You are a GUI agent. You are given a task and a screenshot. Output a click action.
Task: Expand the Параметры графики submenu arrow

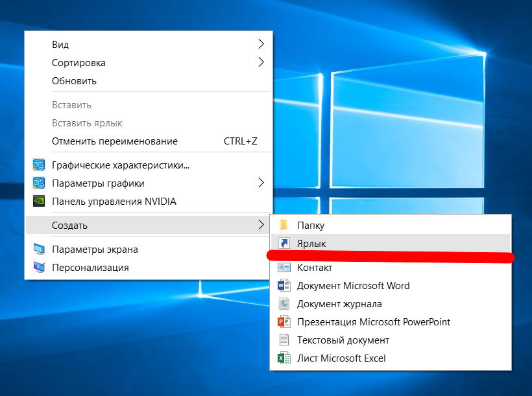pos(261,183)
